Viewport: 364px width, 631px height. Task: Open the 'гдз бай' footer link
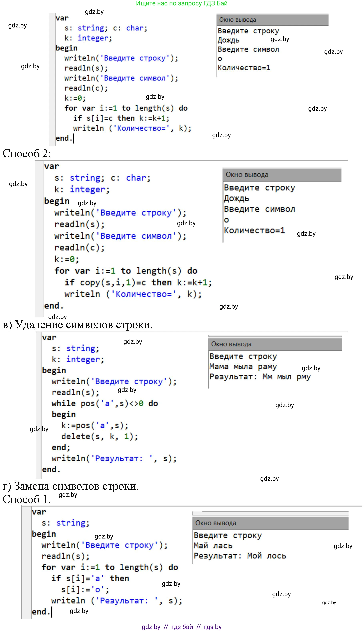(182, 625)
